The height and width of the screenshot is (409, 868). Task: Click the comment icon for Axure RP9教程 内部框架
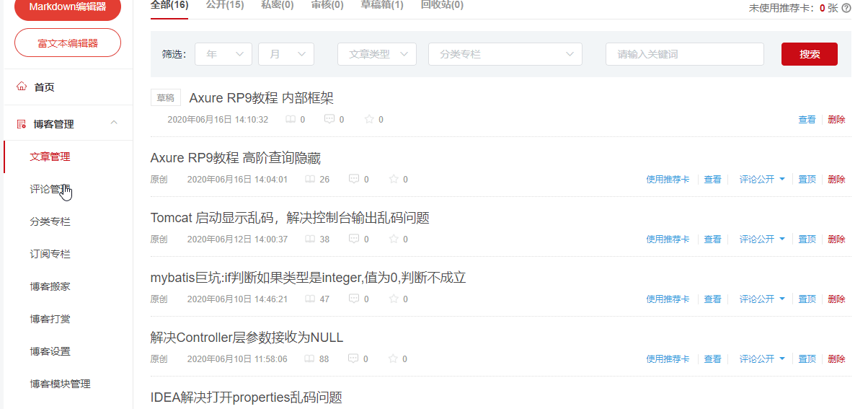pyautogui.click(x=329, y=120)
